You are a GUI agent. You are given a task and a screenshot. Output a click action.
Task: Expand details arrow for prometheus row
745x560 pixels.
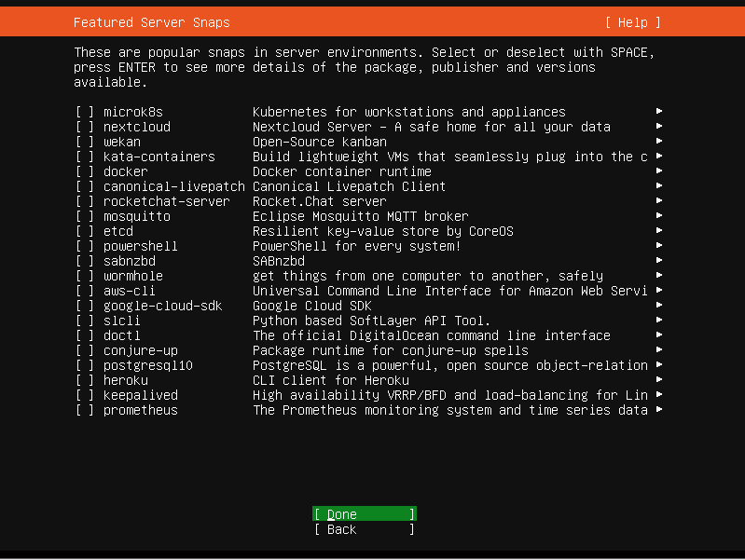(659, 409)
